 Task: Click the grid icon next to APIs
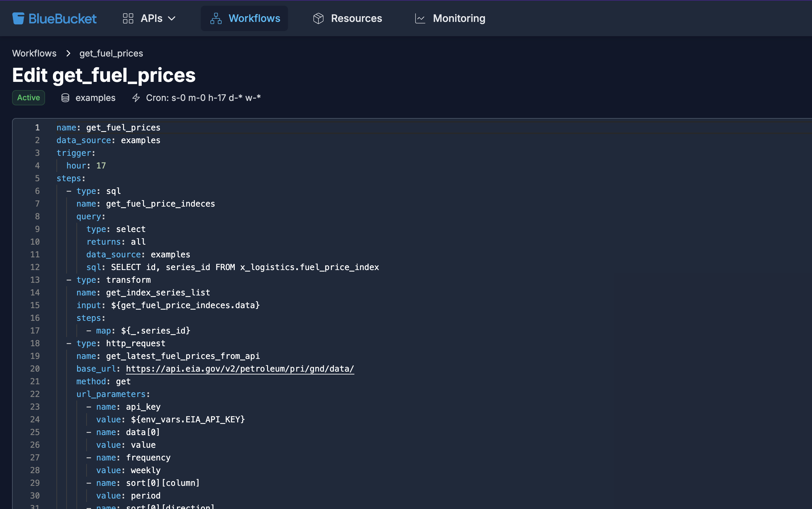click(128, 18)
